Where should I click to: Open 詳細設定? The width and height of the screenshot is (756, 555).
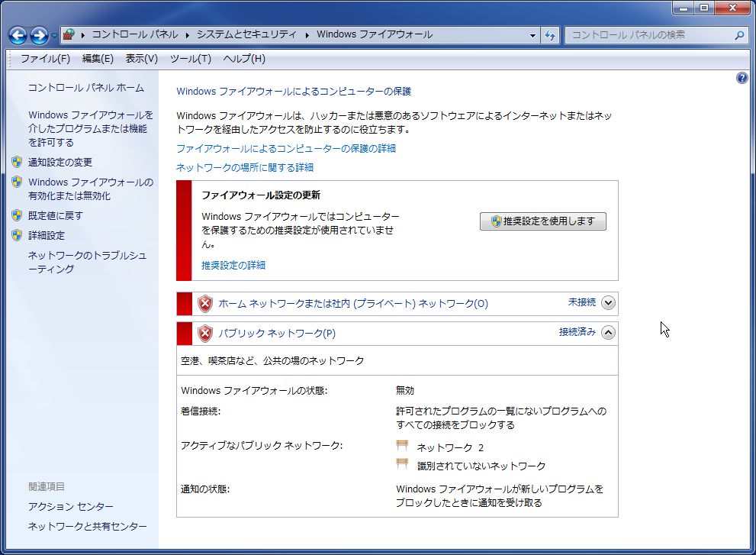[x=47, y=236]
